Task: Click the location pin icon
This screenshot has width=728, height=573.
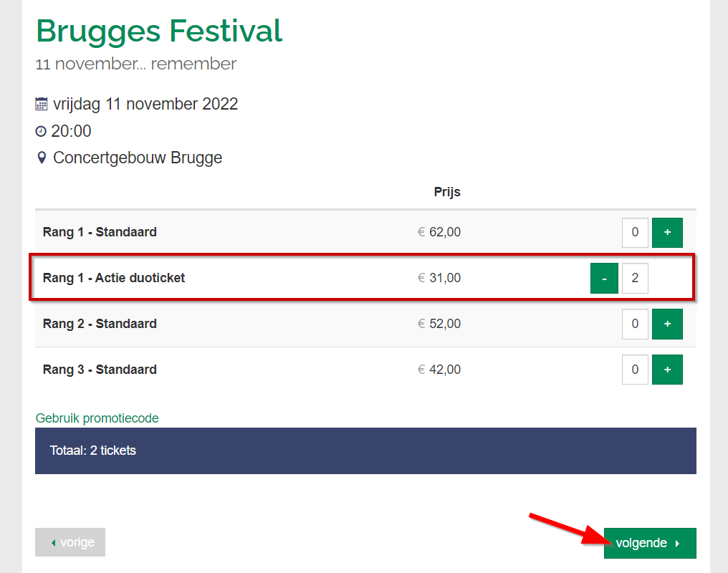Action: (42, 158)
